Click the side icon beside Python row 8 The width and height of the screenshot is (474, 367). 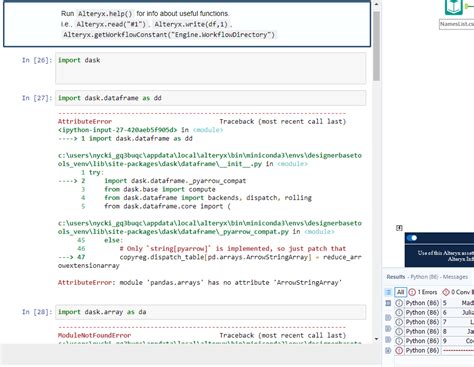tap(388, 340)
